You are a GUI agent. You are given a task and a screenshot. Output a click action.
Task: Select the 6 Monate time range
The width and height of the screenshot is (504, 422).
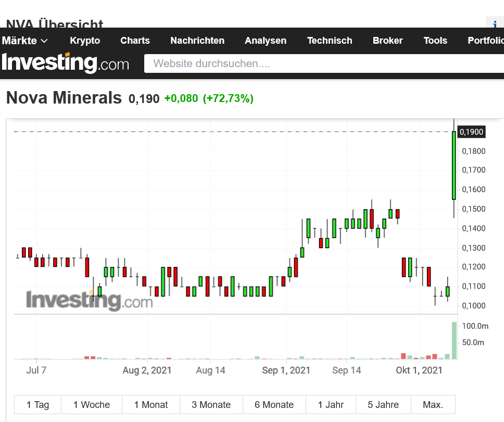pos(274,405)
